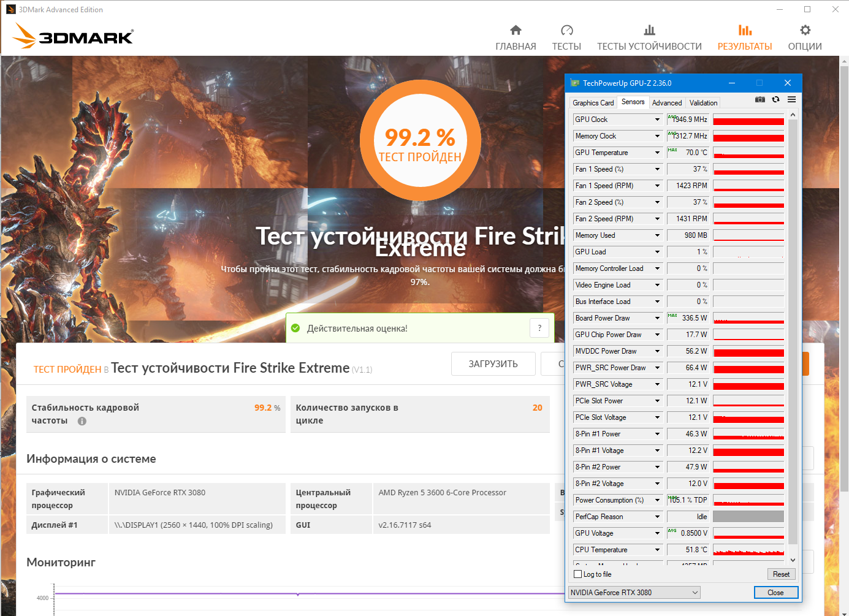Click the v2.16.7117 s64 GUI version cell
This screenshot has height=616, width=849.
(462, 525)
